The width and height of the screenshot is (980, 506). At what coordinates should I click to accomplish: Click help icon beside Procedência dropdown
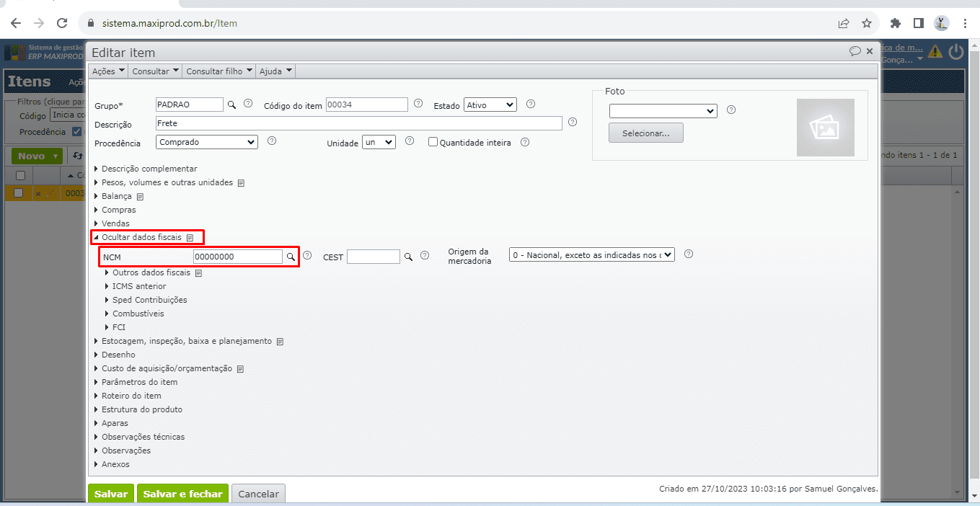(x=272, y=141)
